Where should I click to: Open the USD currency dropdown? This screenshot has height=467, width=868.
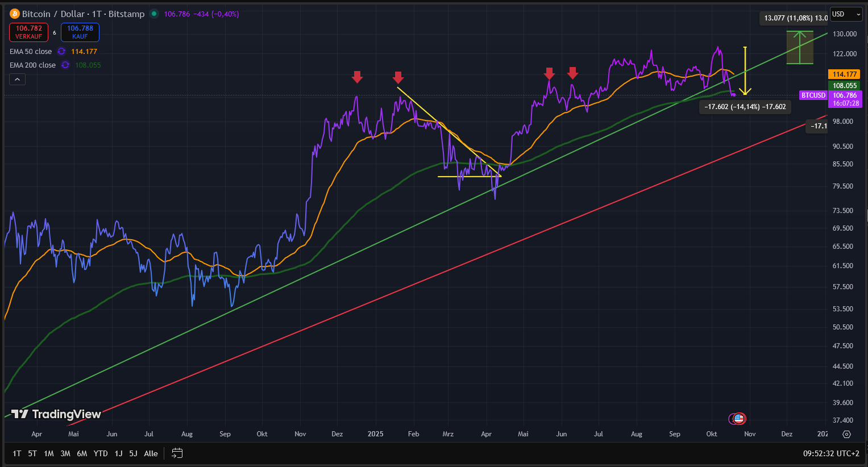[x=846, y=14]
